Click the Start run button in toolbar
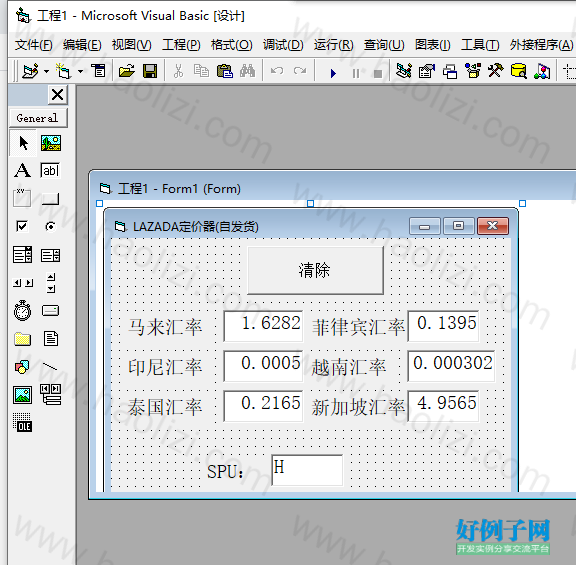Image resolution: width=576 pixels, height=565 pixels. coord(333,72)
